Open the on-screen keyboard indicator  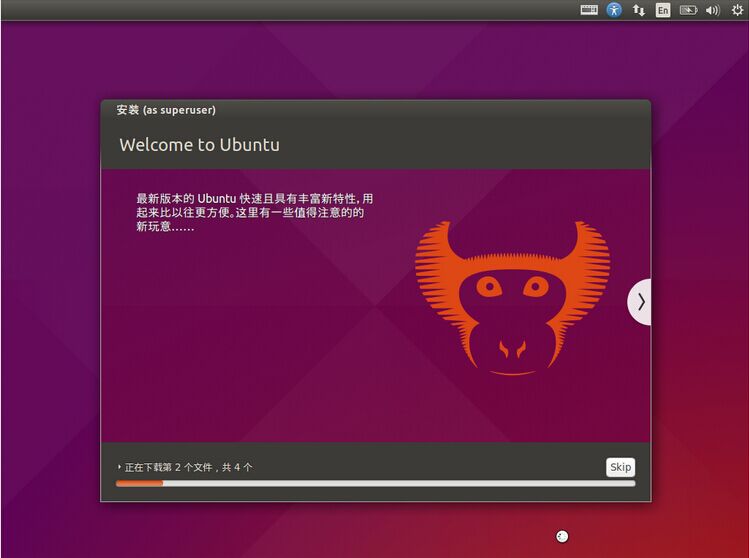589,10
